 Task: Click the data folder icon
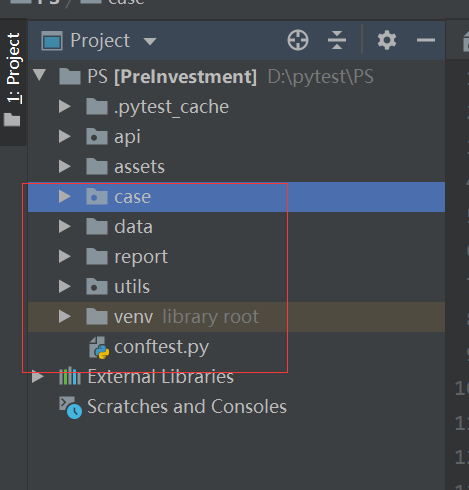click(x=97, y=226)
